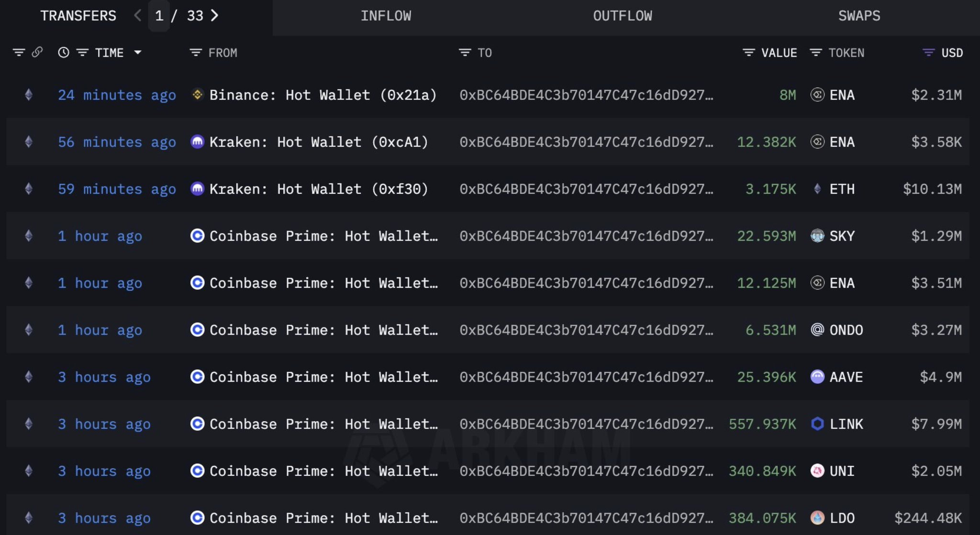Switch to the OUTFLOW tab

(622, 16)
